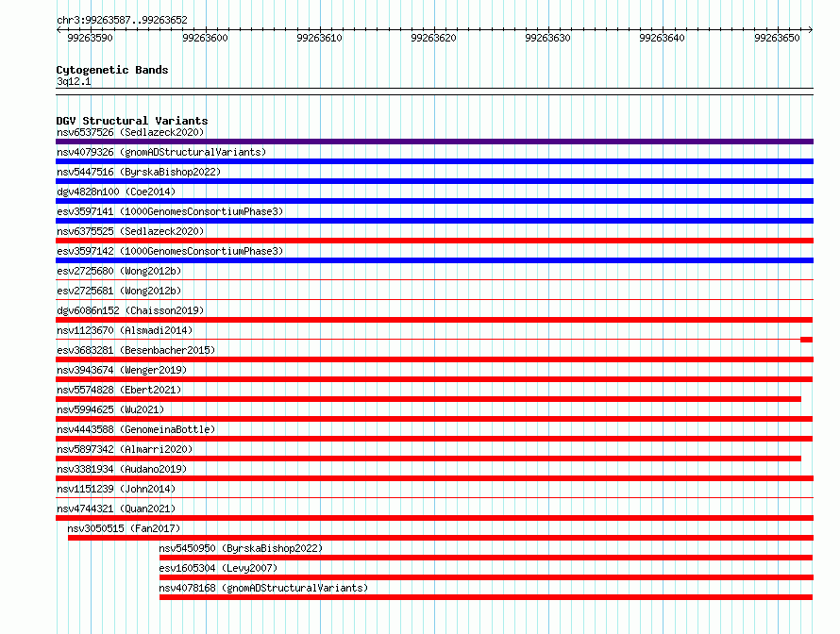Click ruler position 99263610
Screen dimensions: 840x634
point(319,38)
